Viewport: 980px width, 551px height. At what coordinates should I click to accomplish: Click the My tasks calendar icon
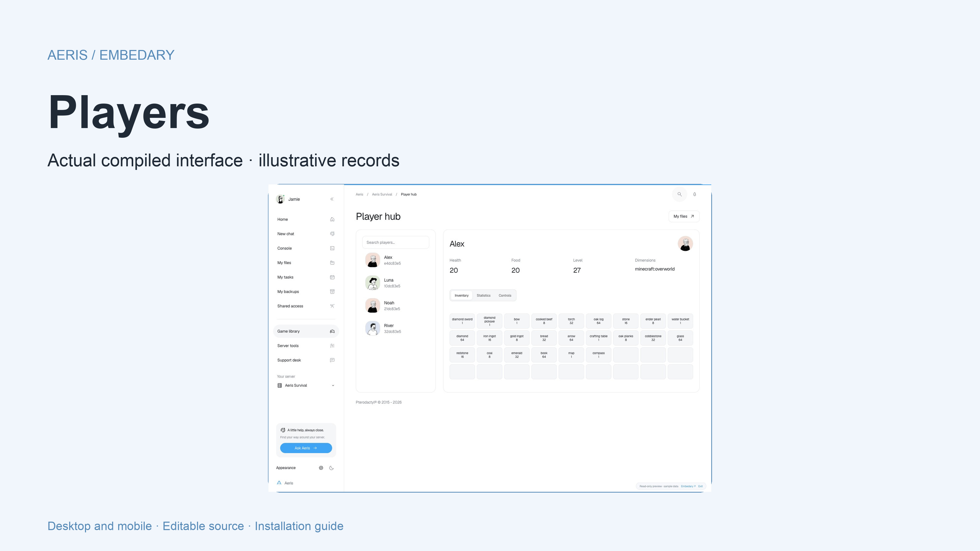click(332, 277)
